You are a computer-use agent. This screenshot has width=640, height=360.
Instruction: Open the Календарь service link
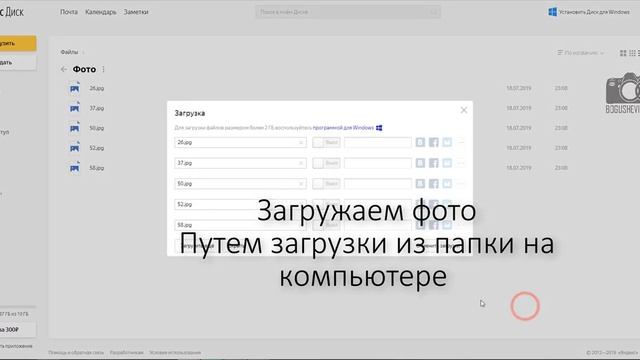pyautogui.click(x=101, y=12)
